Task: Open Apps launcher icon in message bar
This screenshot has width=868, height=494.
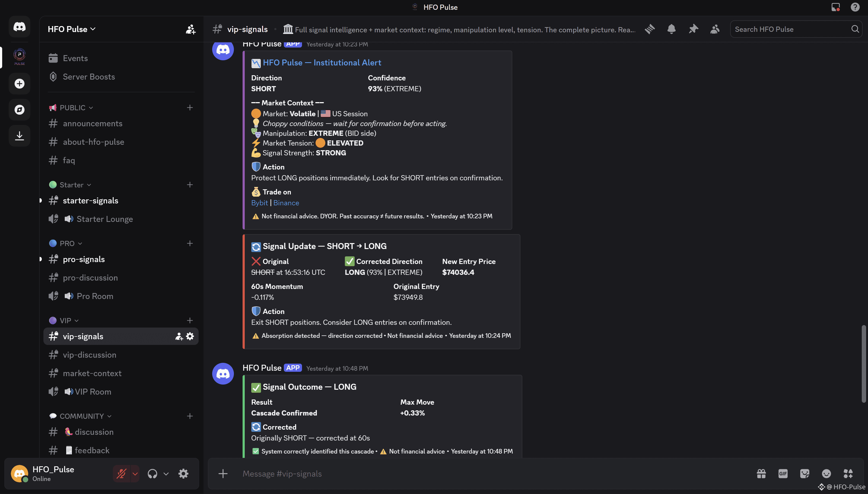Action: 848,474
